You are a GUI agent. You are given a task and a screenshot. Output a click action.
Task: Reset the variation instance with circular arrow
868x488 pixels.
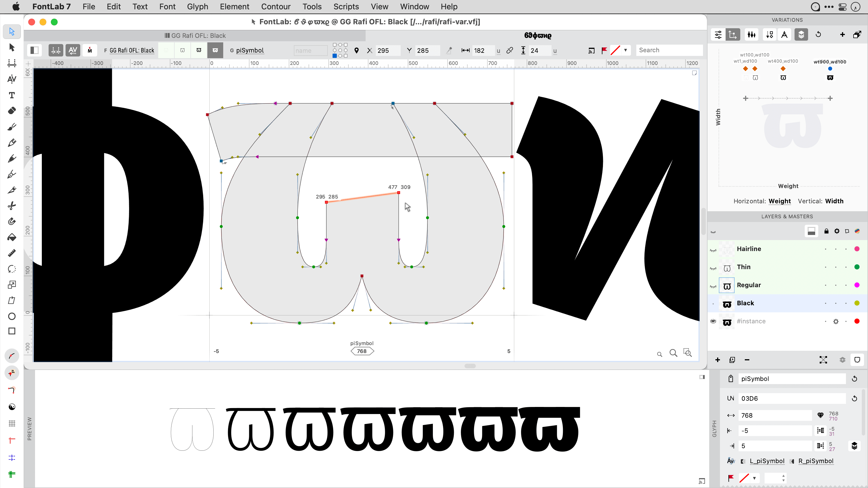[818, 34]
